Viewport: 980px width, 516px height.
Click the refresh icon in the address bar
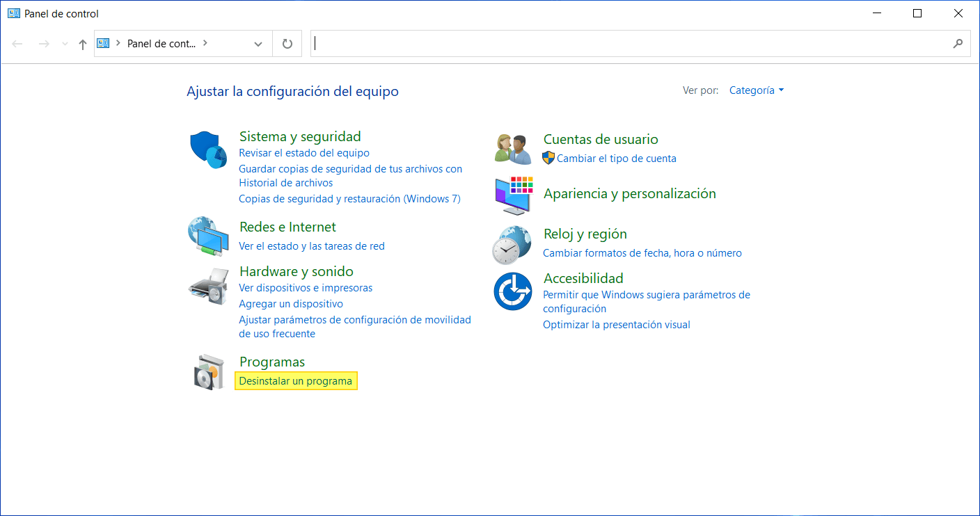(287, 43)
